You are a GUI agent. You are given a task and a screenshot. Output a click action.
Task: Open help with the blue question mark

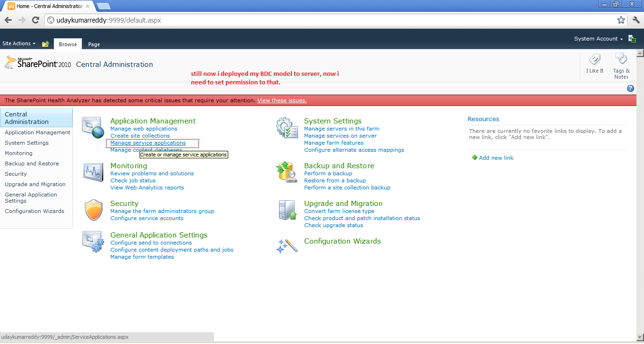(x=630, y=89)
